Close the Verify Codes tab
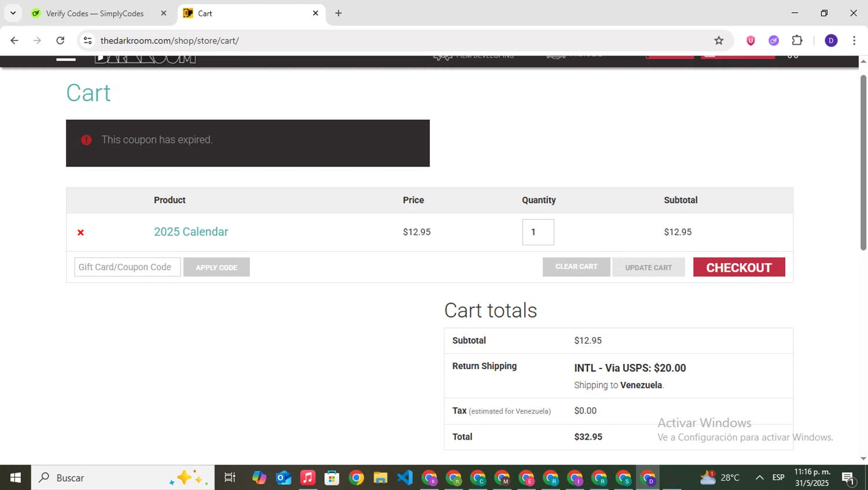The width and height of the screenshot is (868, 490). [x=164, y=13]
